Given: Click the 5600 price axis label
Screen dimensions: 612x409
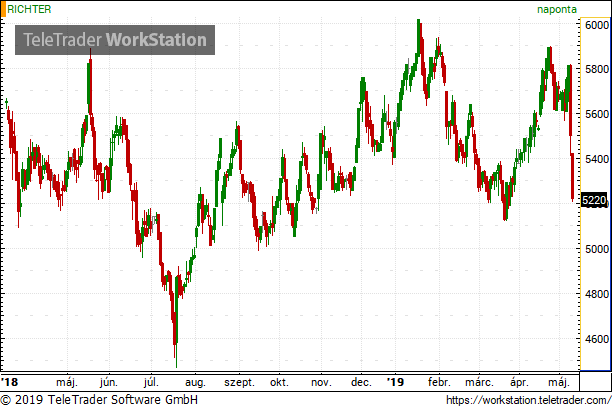Looking at the screenshot, I should [597, 114].
